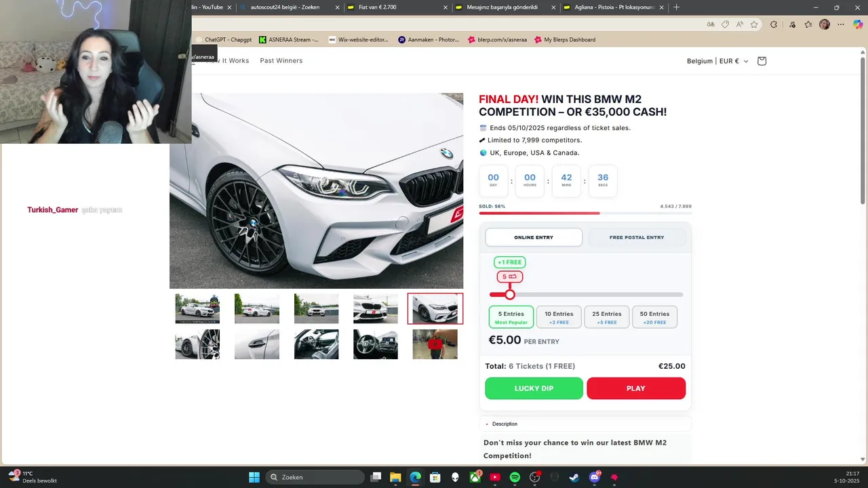Open the Past Winners menu link
Image resolution: width=868 pixels, height=488 pixels.
281,61
